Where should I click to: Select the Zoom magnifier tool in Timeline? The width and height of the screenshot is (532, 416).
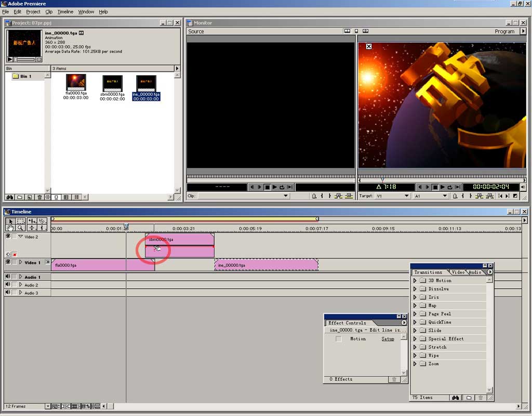[x=20, y=228]
